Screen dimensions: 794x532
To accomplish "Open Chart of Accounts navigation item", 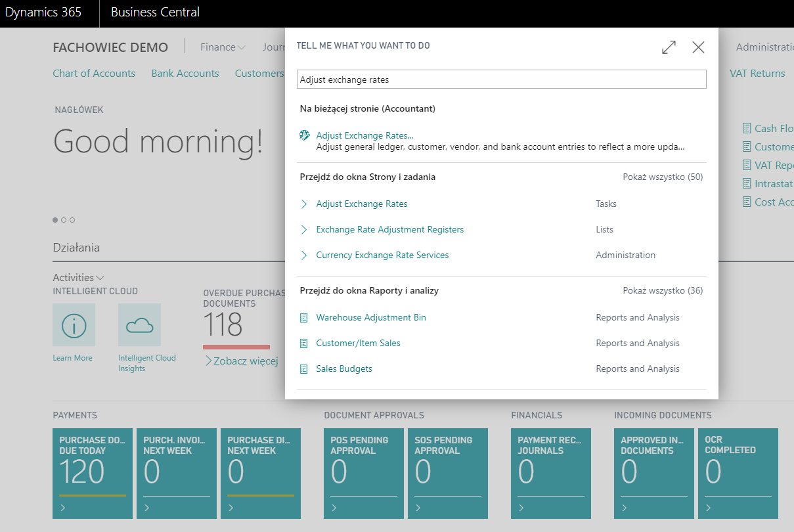I will (94, 74).
